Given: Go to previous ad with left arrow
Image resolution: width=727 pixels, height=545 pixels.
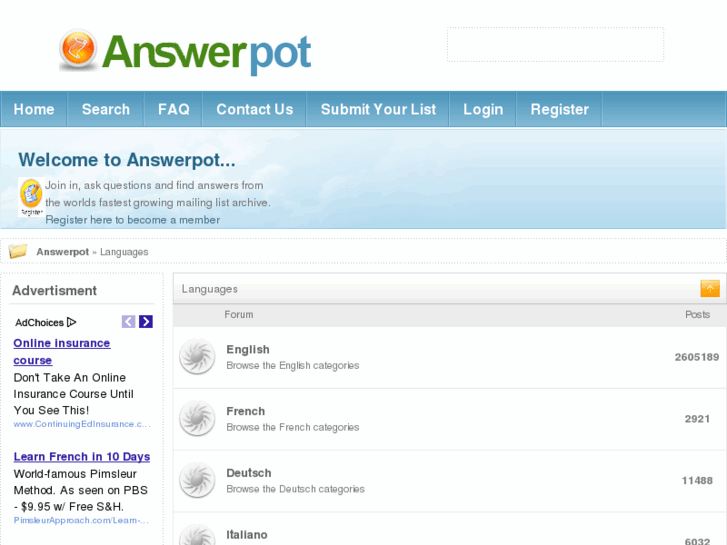Looking at the screenshot, I should (x=128, y=321).
